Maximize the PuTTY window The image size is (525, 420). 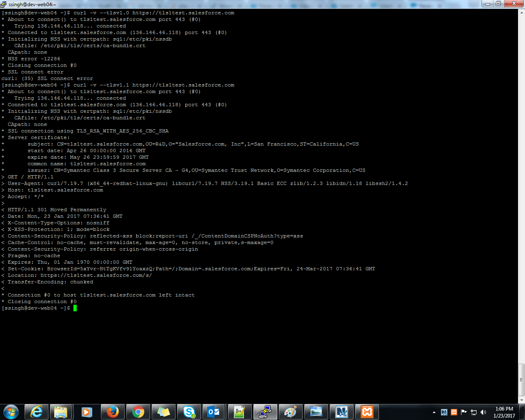pyautogui.click(x=498, y=4)
